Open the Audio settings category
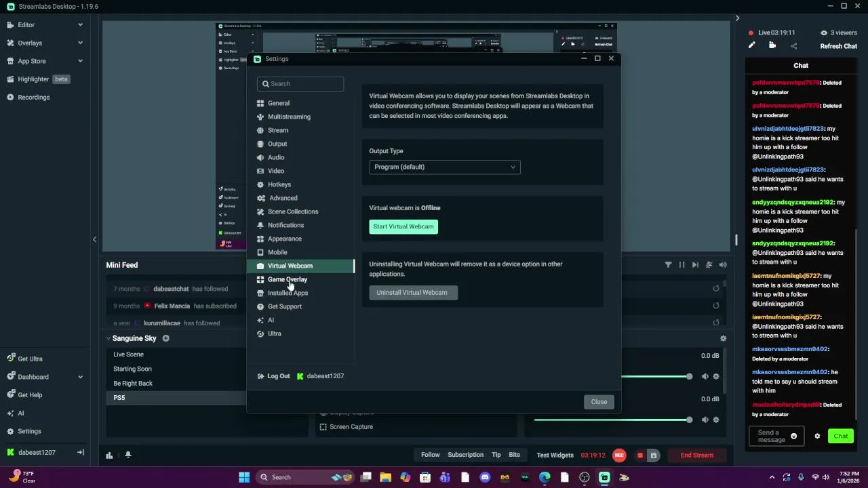 [301, 157]
